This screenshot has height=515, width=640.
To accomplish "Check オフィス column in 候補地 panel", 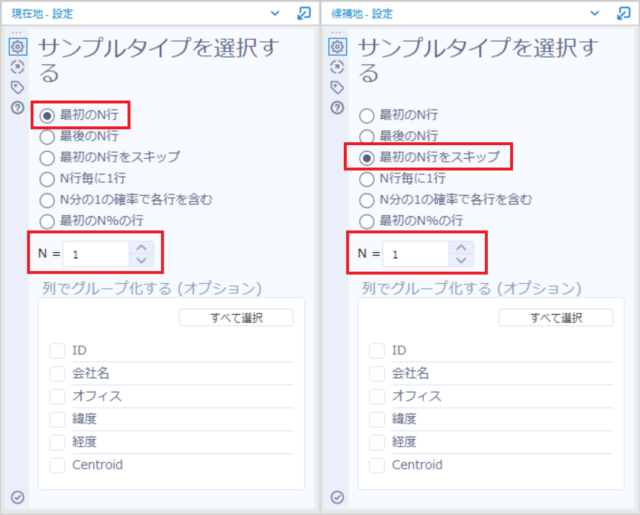I will point(377,396).
